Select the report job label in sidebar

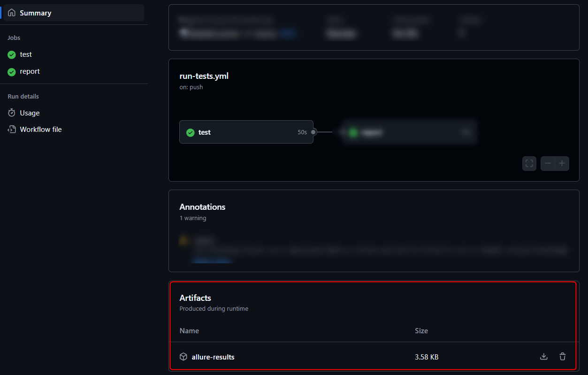coord(30,72)
